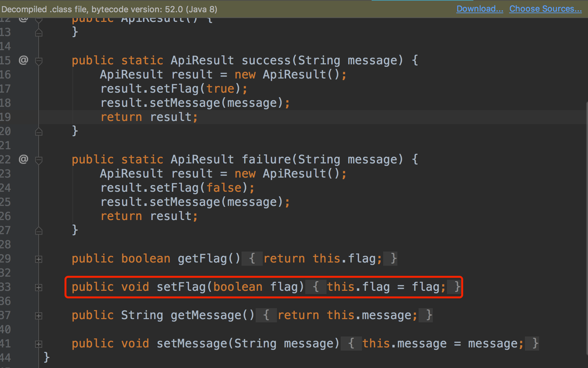Click the fold end marker at line 13
The width and height of the screenshot is (588, 368).
[x=39, y=32]
